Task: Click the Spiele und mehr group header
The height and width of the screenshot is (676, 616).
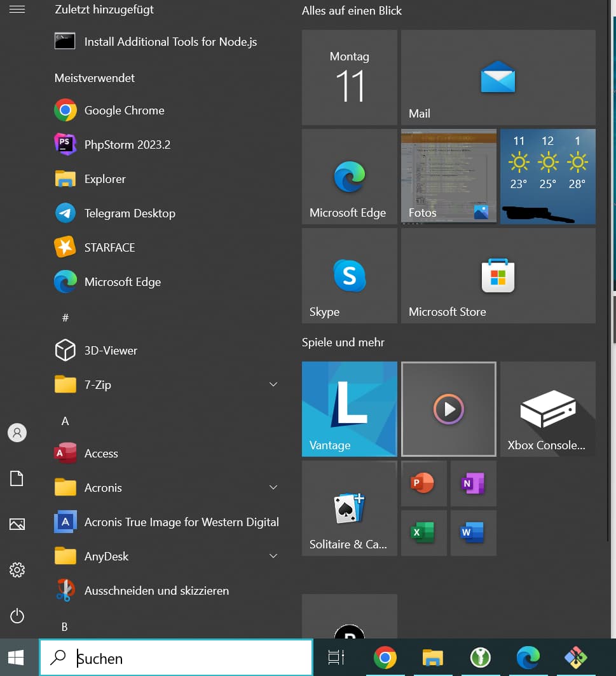Action: [x=343, y=342]
